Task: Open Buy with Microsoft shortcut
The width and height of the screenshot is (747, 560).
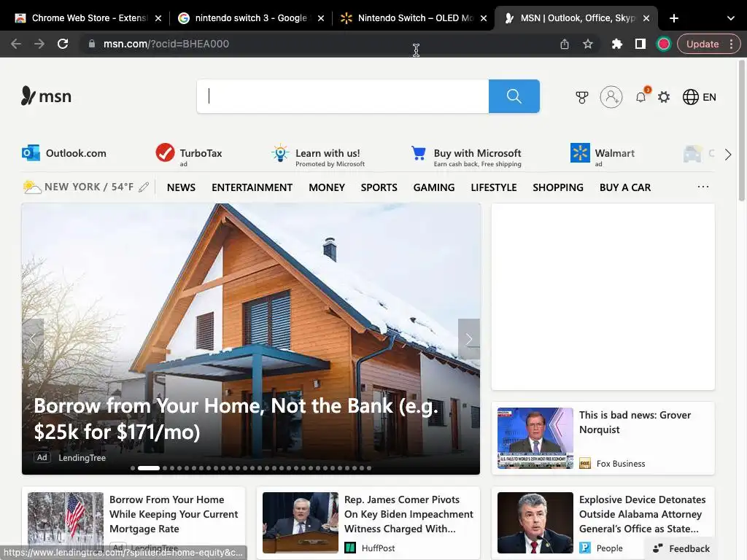Action: pos(466,155)
